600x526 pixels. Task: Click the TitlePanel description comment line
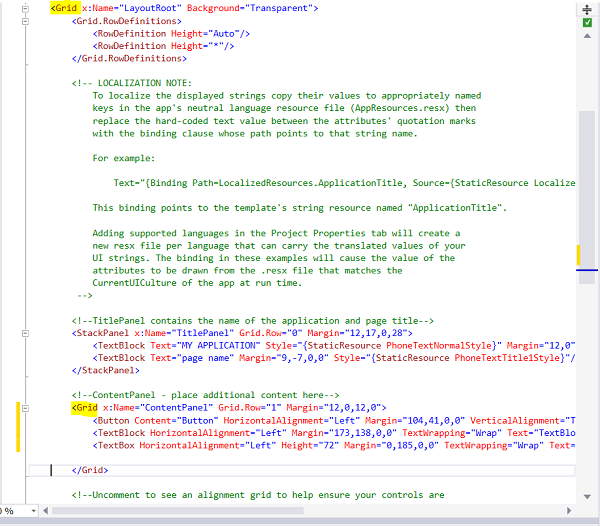point(253,321)
